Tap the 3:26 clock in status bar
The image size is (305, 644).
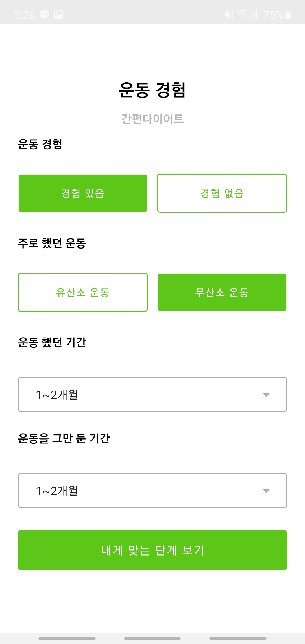pos(25,15)
